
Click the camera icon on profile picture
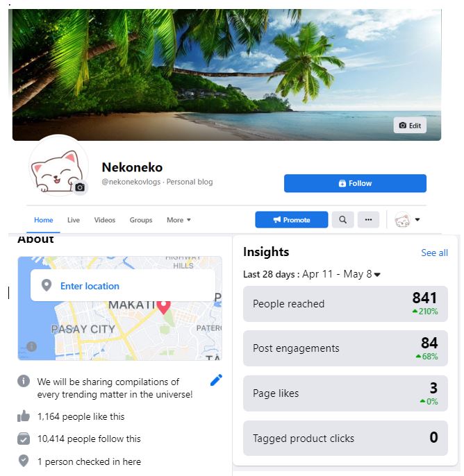click(80, 187)
